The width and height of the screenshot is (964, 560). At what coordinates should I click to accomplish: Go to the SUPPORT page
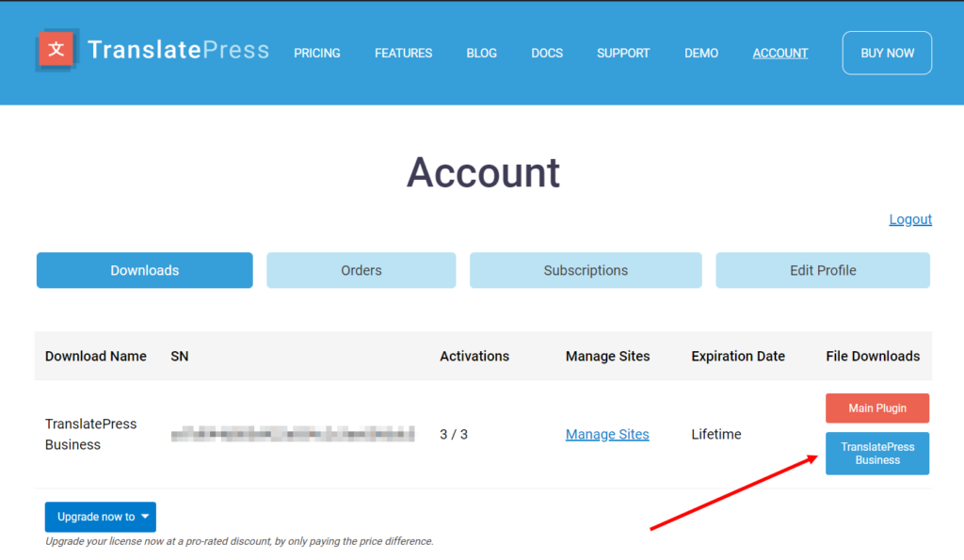[622, 54]
